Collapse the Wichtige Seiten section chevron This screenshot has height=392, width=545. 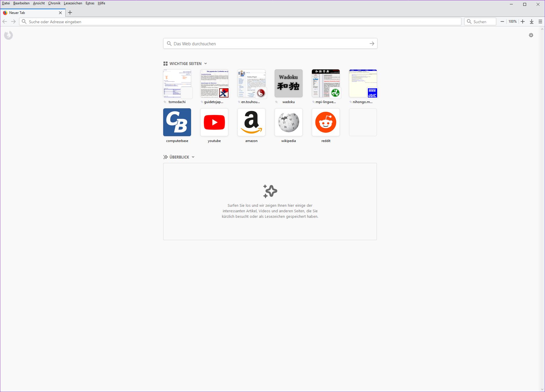pos(206,64)
